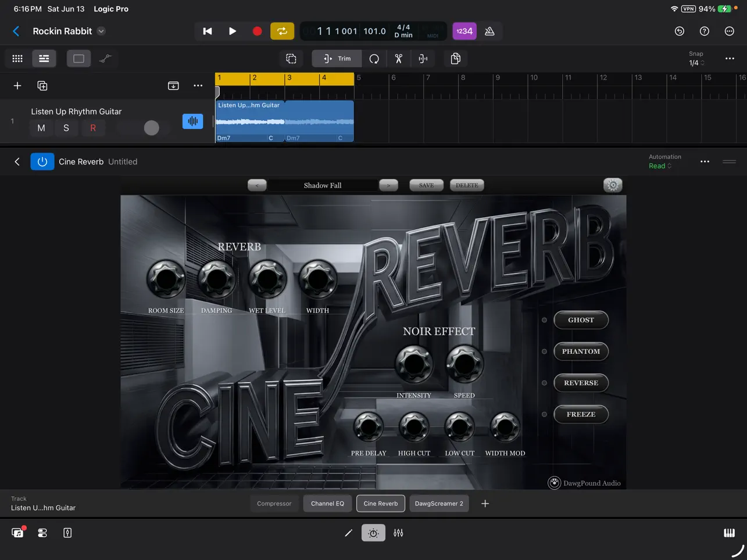Viewport: 747px width, 560px height.
Task: Adjust the WET LEVEL knob
Action: coord(267,279)
